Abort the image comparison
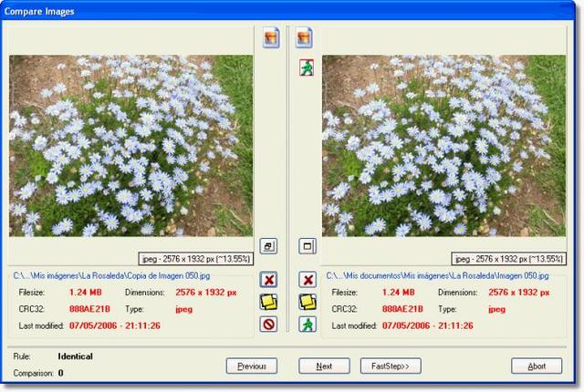584x392 pixels. 537,366
